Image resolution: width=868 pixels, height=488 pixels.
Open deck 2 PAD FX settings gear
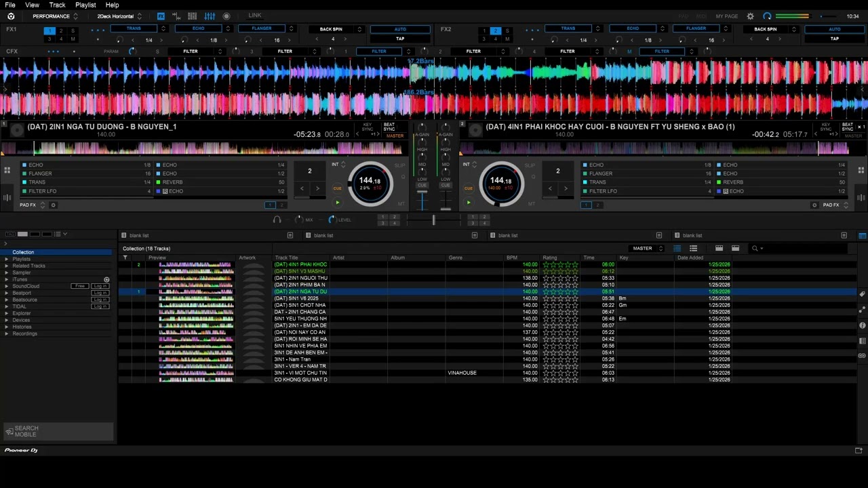[814, 205]
